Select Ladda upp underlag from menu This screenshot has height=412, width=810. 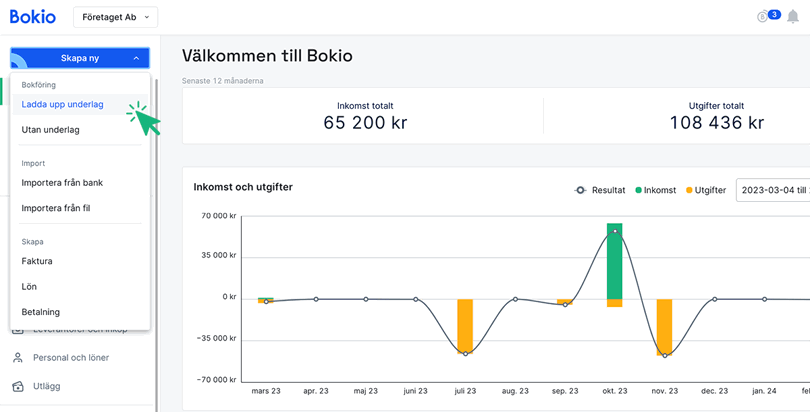coord(62,104)
